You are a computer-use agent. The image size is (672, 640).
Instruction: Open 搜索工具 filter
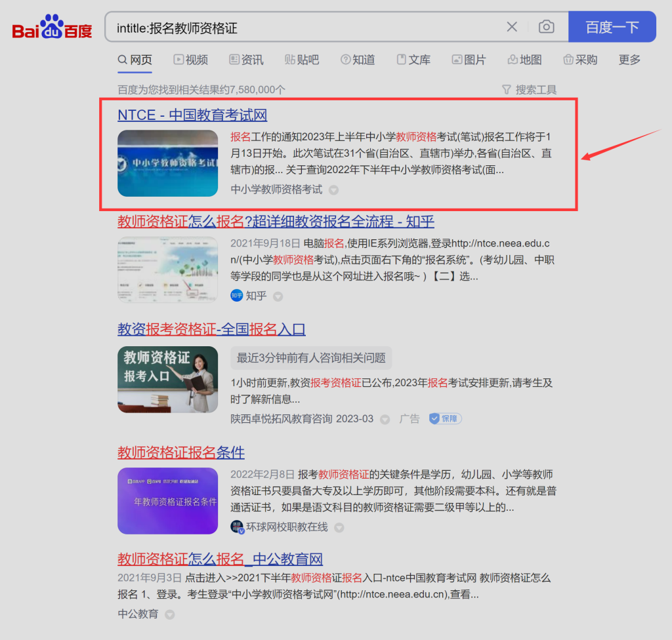[530, 90]
